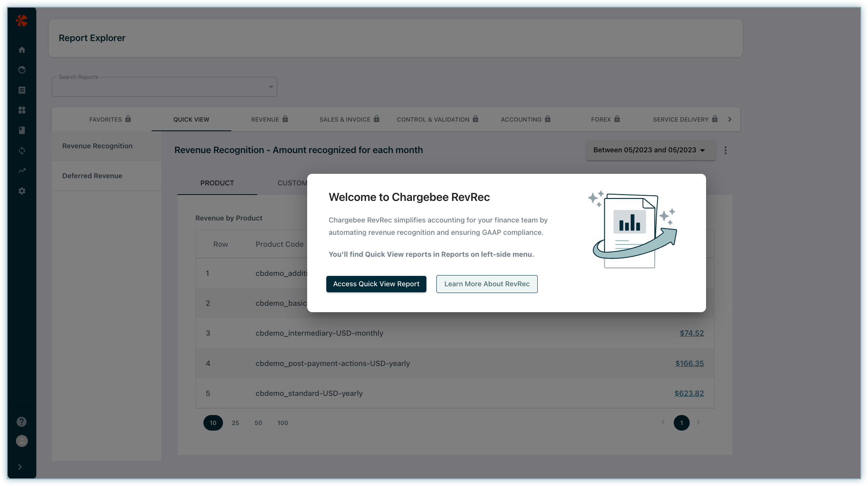Click the lock icon next to Favorites
Screen dimensions: 868x486
pyautogui.click(x=128, y=119)
